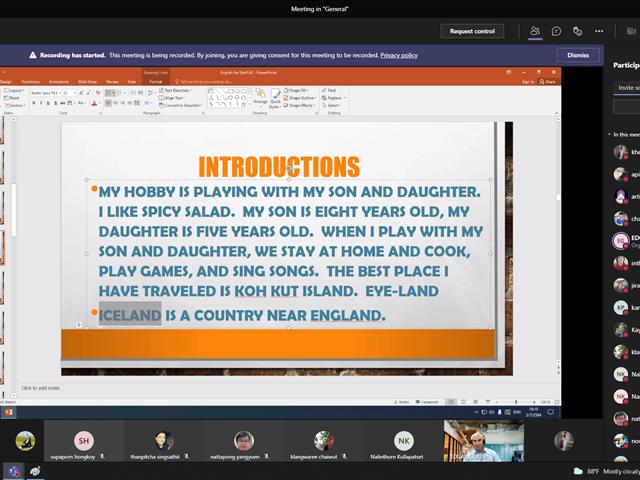Image resolution: width=640 pixels, height=480 pixels.
Task: Toggle the Notes pane in status bar
Action: 402,402
